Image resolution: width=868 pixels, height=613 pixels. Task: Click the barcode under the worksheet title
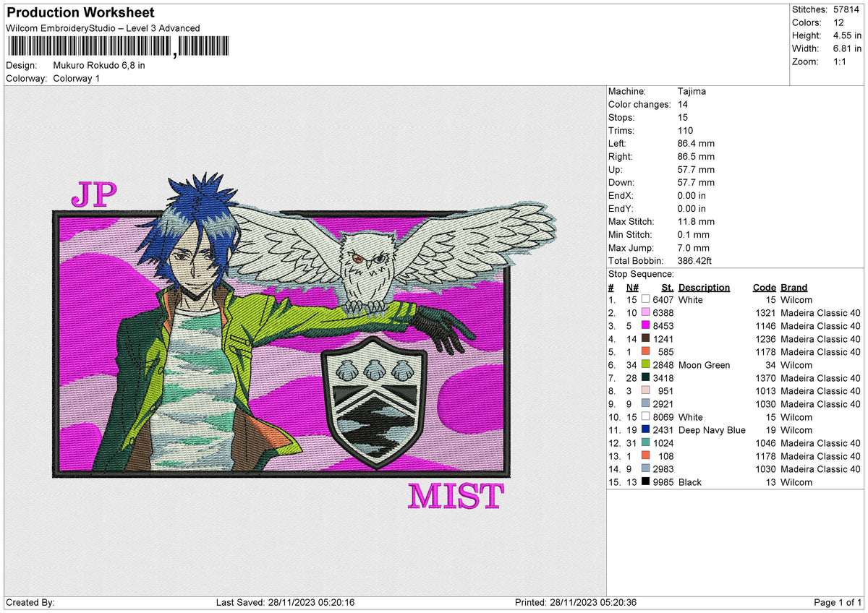[117, 47]
